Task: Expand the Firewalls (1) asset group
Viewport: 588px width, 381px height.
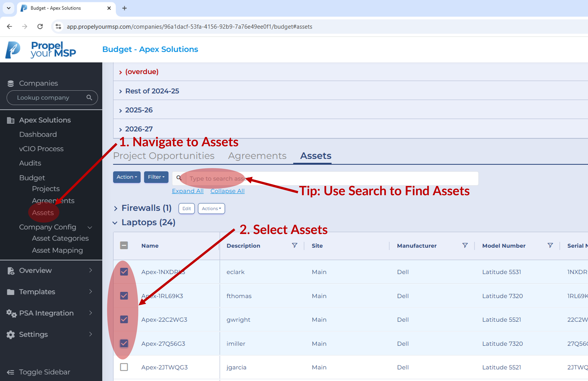Action: click(x=115, y=209)
